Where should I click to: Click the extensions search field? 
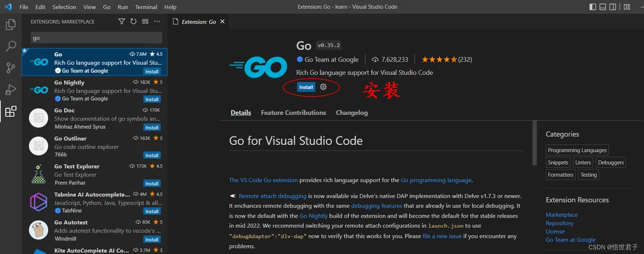[x=96, y=38]
